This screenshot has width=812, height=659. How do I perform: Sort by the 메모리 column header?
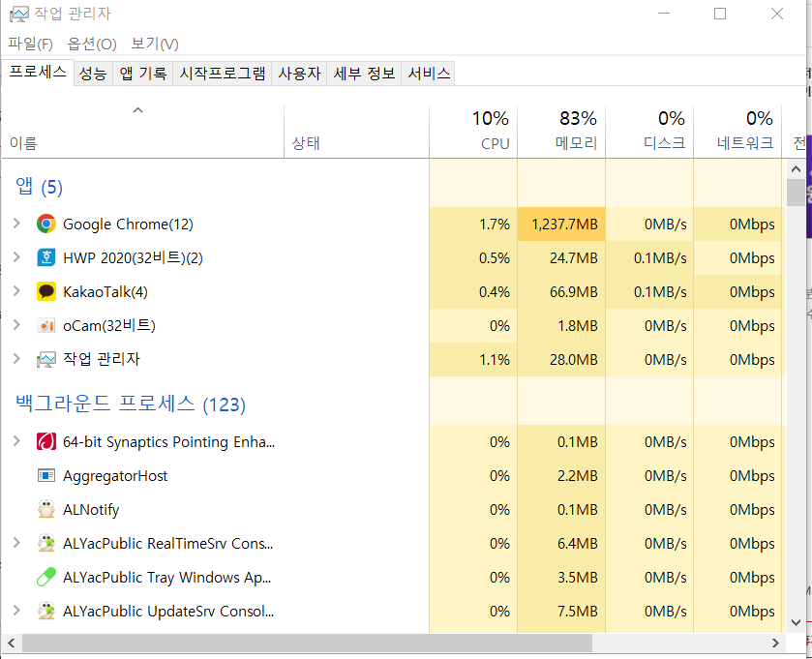(561, 132)
